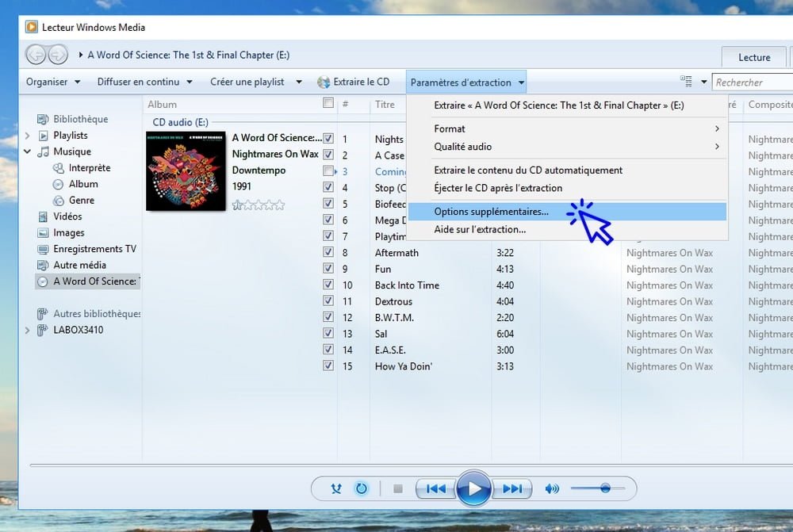Open the breadcrumb arrow before the album title
This screenshot has height=532, width=793.
(80, 55)
